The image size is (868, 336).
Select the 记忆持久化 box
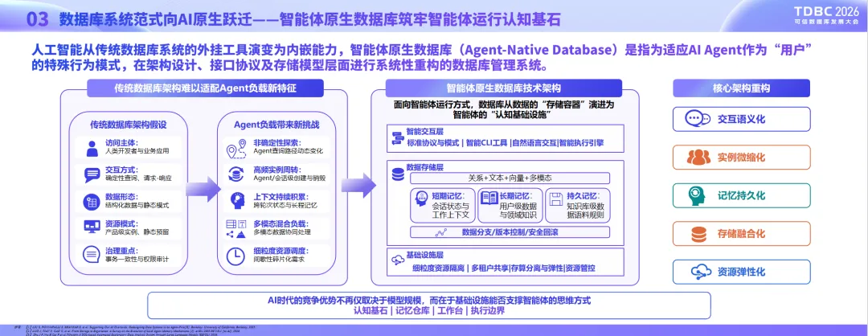click(x=741, y=195)
